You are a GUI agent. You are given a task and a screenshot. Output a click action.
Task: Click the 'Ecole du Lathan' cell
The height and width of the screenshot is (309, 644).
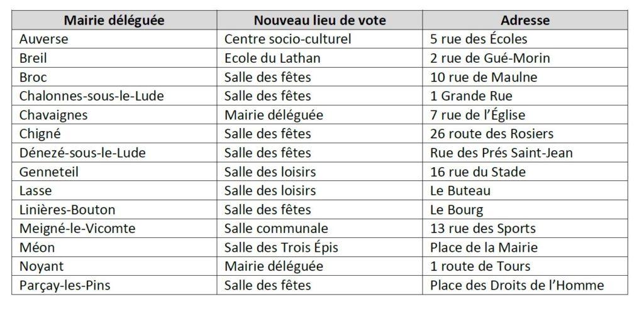(319, 58)
